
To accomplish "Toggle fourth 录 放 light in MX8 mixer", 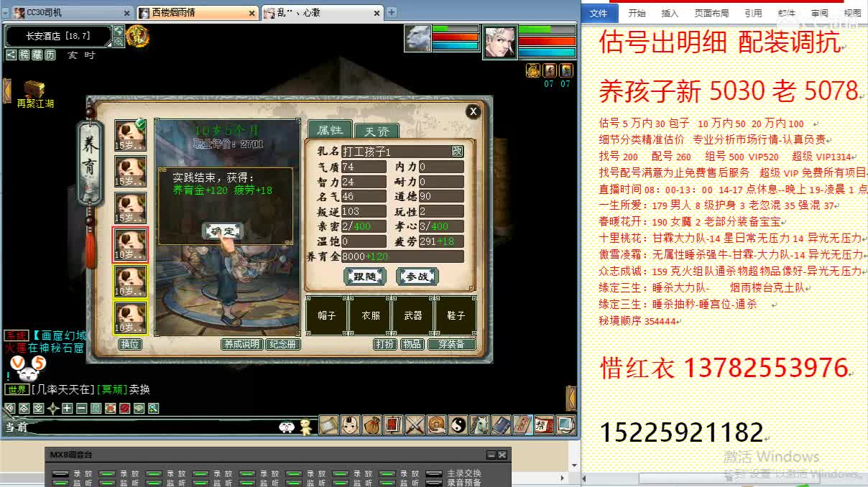I will (200, 474).
